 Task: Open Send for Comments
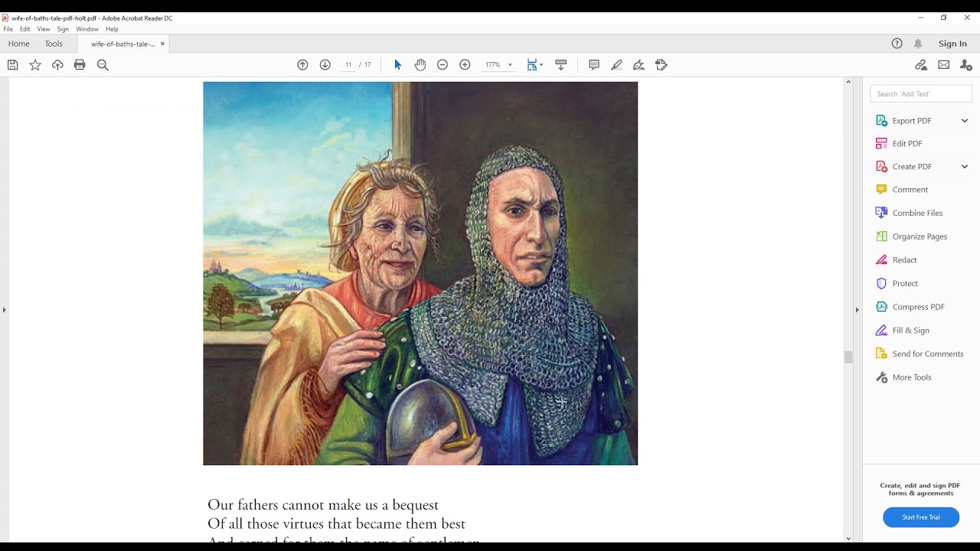tap(927, 354)
